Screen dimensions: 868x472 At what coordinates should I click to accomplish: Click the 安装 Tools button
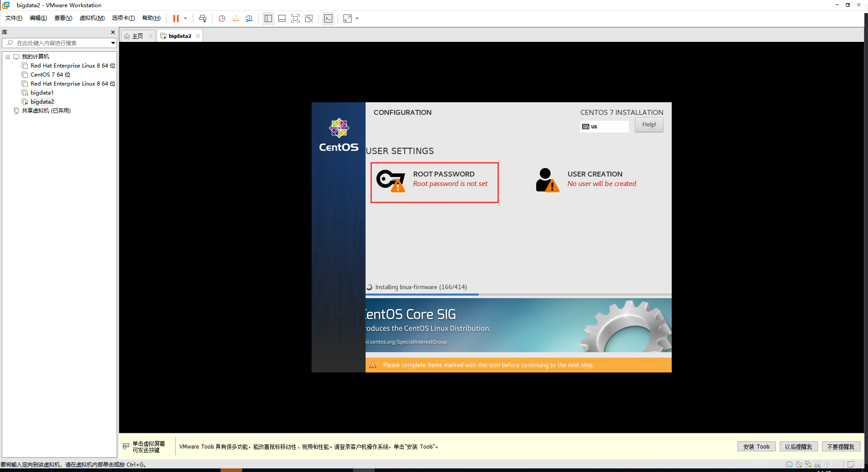click(756, 447)
